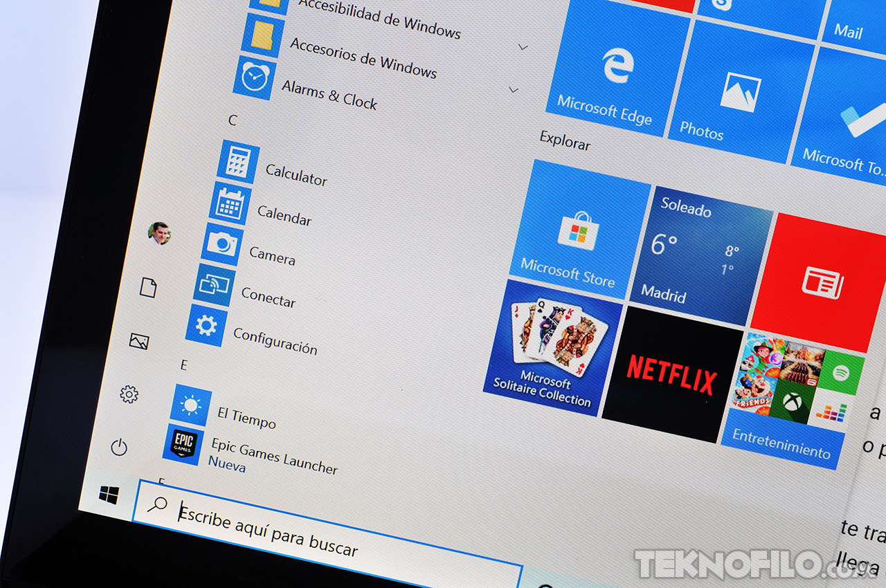Open the Configuración gear icon in app list
Screen dimensions: 886x588
click(206, 325)
